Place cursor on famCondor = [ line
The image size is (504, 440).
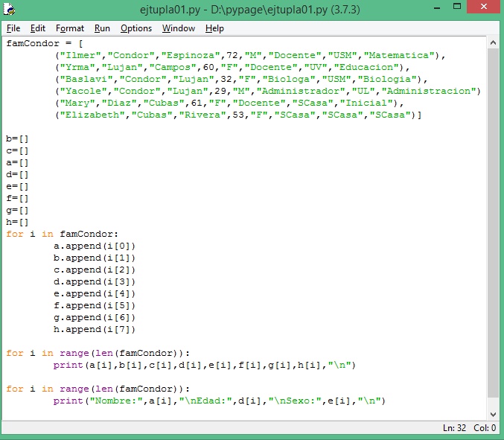[45, 43]
